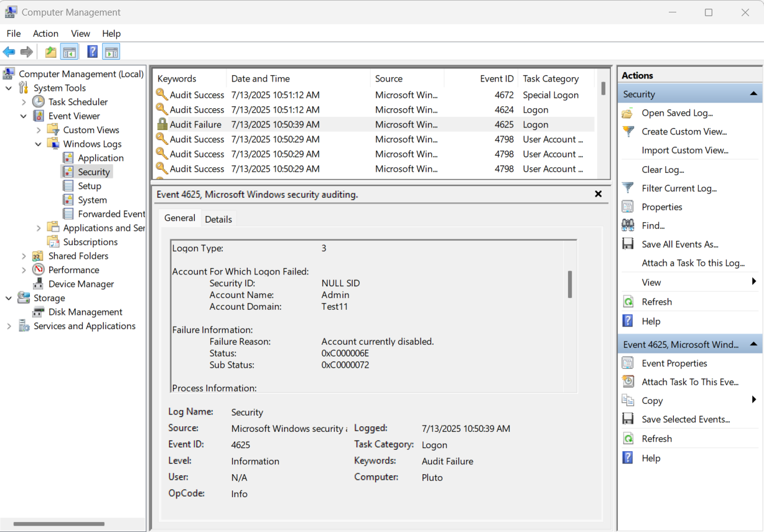Click the Event Properties icon in Actions
The image size is (764, 532).
point(628,363)
